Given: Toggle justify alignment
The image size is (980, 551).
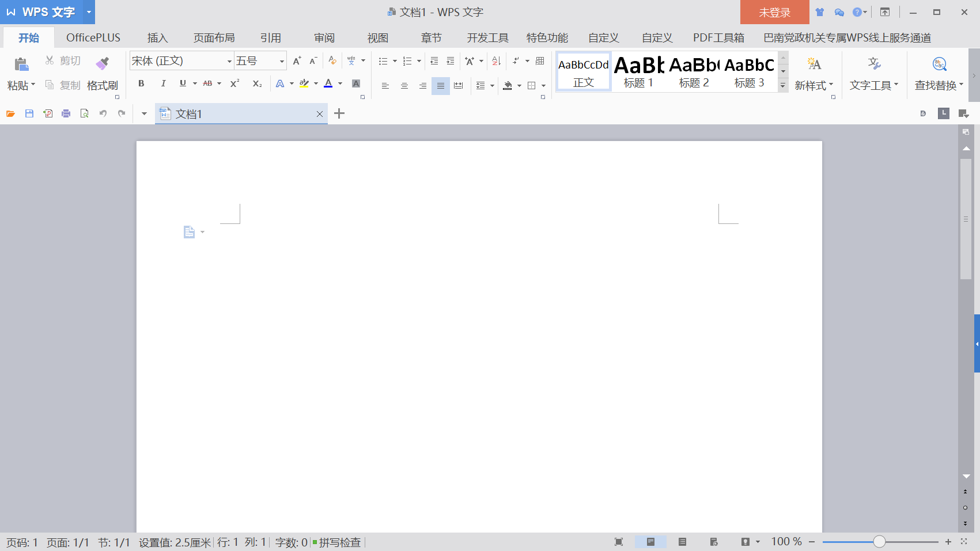Looking at the screenshot, I should coord(441,86).
